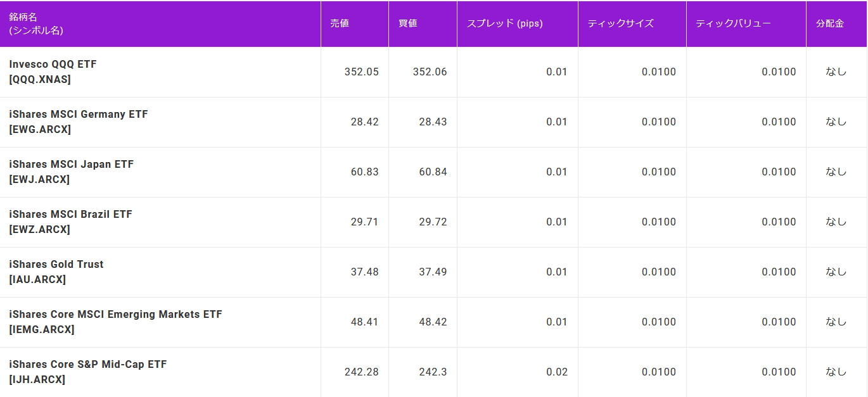Click the 0.01 spread for iShares Gold Trust

[x=557, y=272]
